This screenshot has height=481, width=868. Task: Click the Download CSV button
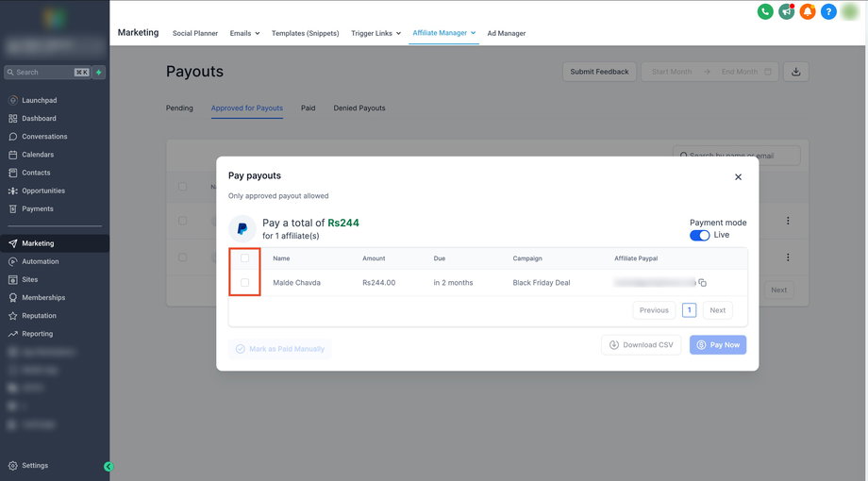coord(642,345)
